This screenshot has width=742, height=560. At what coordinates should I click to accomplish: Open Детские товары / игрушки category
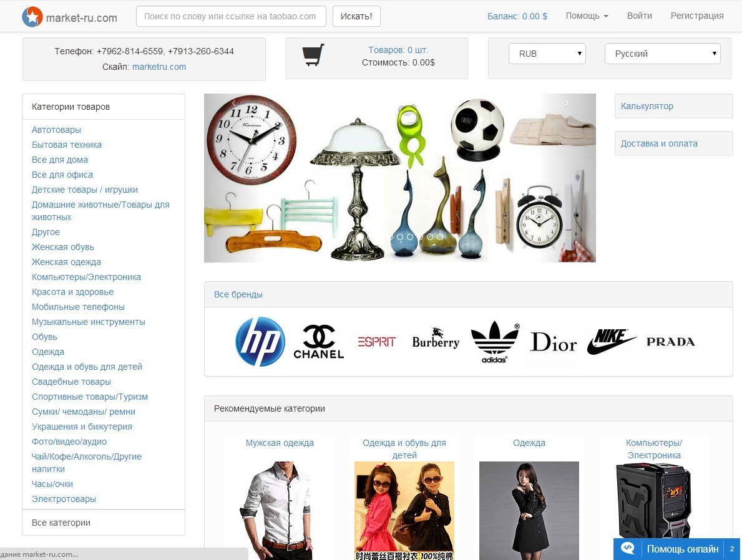[85, 190]
